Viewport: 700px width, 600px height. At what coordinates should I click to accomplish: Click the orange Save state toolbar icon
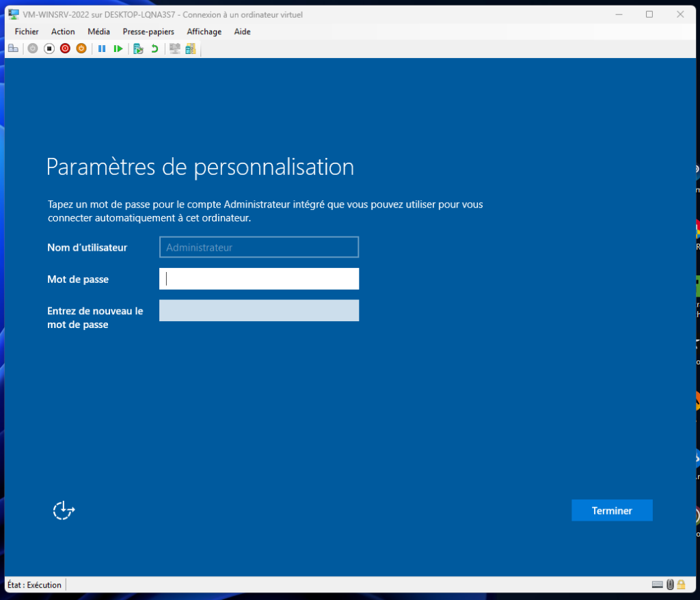point(81,49)
